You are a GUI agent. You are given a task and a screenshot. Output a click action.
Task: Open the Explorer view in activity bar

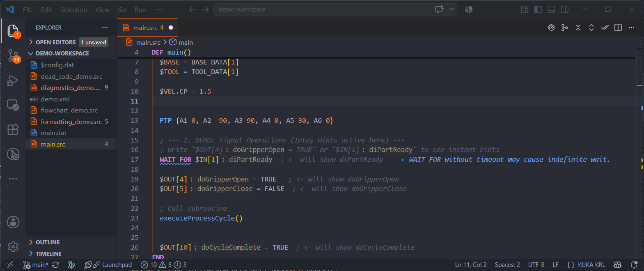click(x=13, y=31)
